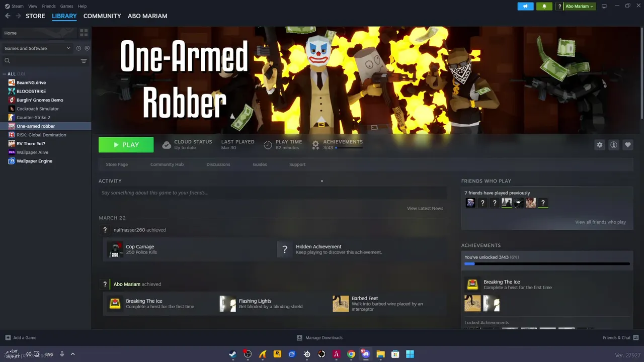Image resolution: width=644 pixels, height=362 pixels.
Task: Open the green notifications bell
Action: click(544, 6)
